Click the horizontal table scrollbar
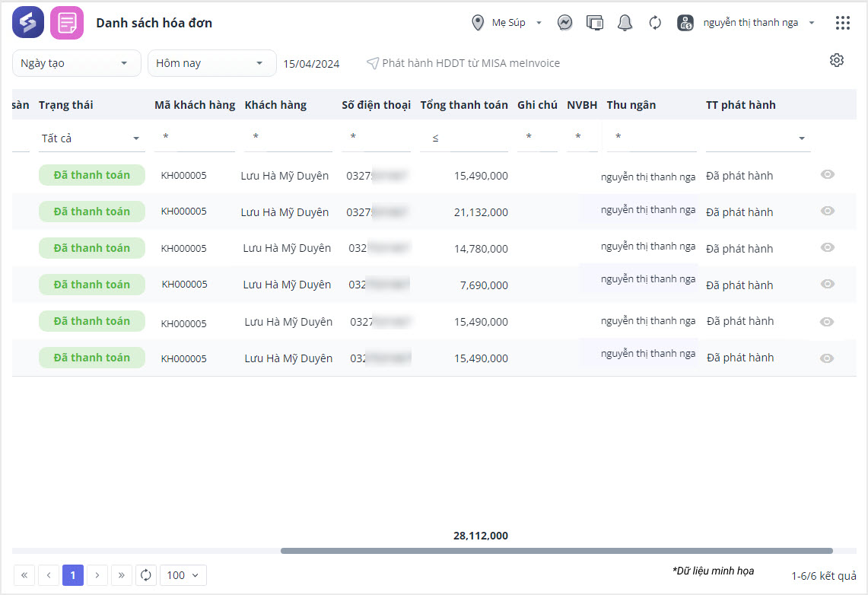The image size is (868, 595). tap(556, 551)
